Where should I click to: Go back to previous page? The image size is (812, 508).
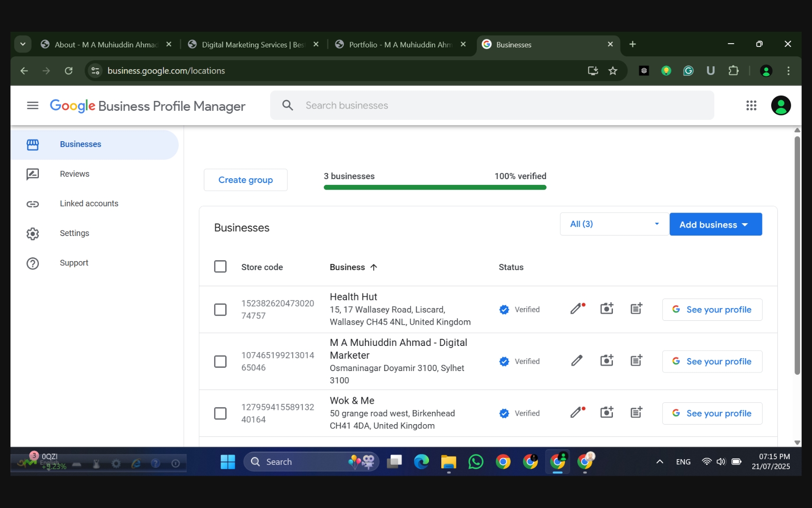point(24,71)
